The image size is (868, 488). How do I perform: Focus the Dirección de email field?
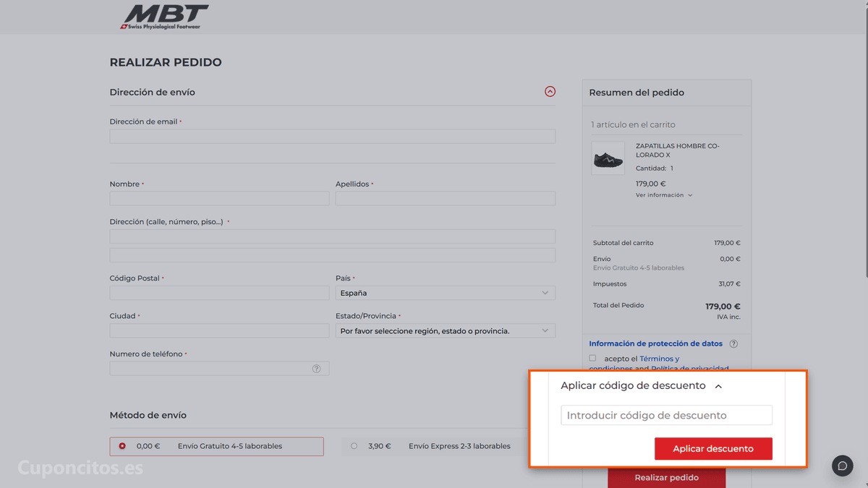coord(333,136)
